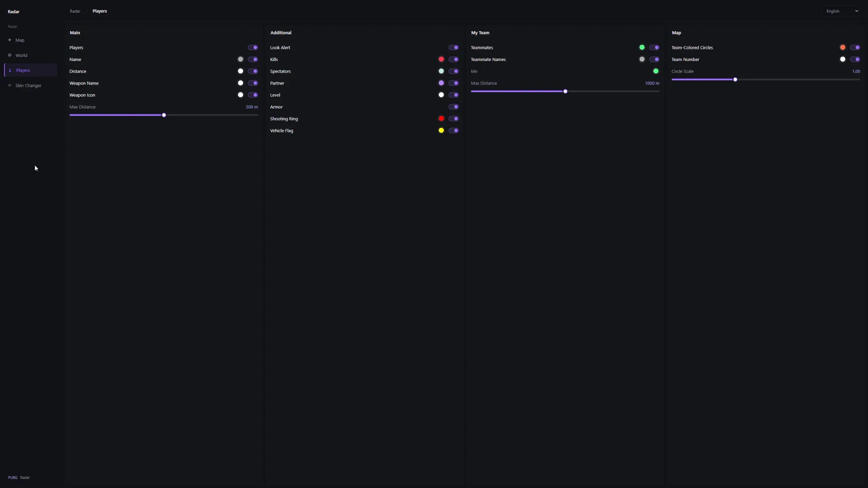The image size is (868, 488).
Task: Open the Partner purple color swatch
Action: 441,83
